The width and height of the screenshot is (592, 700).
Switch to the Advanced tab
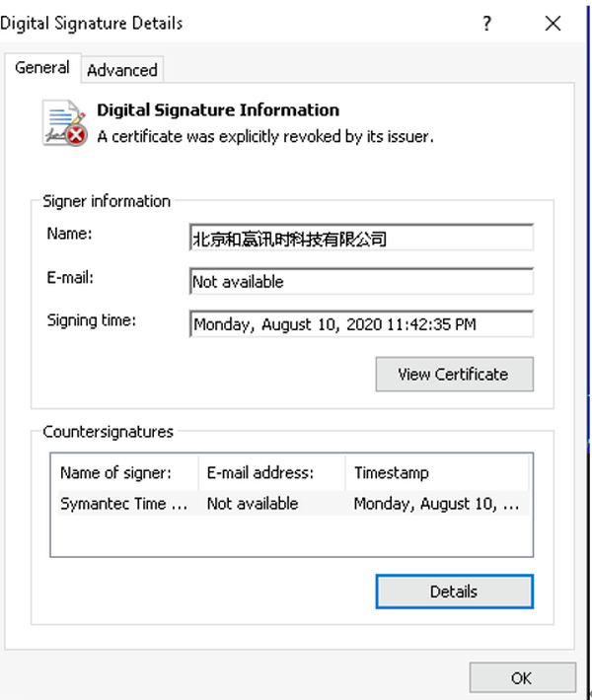(122, 70)
